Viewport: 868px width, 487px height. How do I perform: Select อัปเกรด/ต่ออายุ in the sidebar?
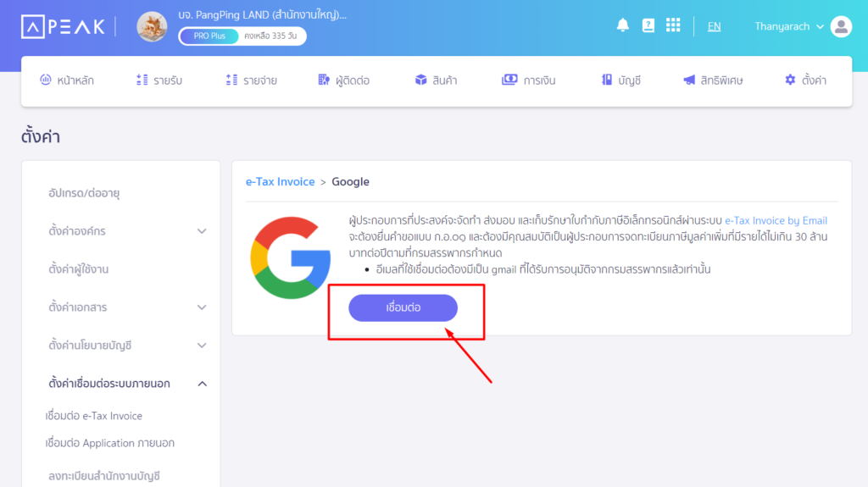pos(84,193)
